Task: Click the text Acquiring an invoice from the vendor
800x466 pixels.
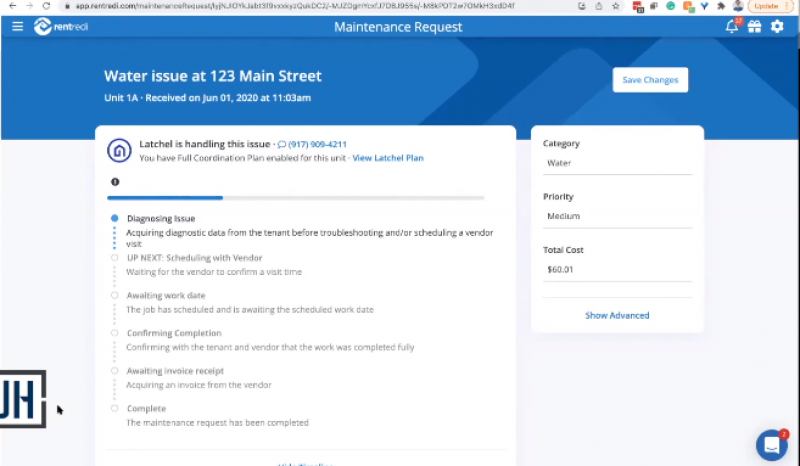Action: [x=198, y=385]
